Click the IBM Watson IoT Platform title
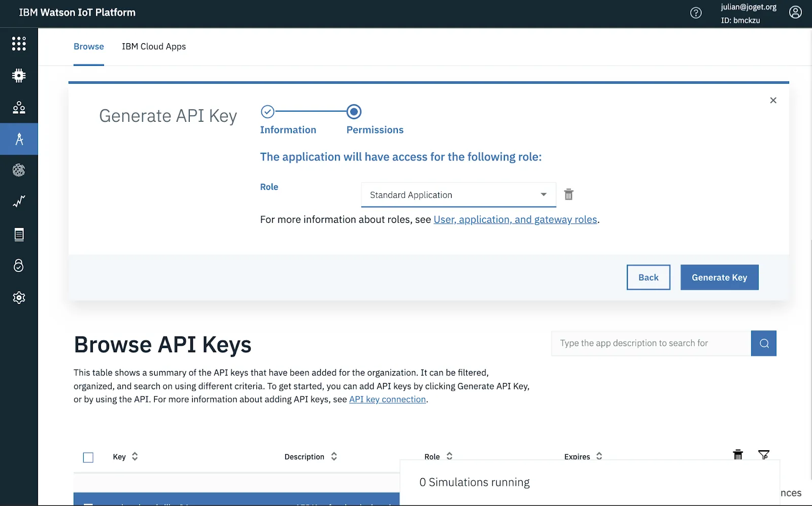812x506 pixels. point(77,13)
